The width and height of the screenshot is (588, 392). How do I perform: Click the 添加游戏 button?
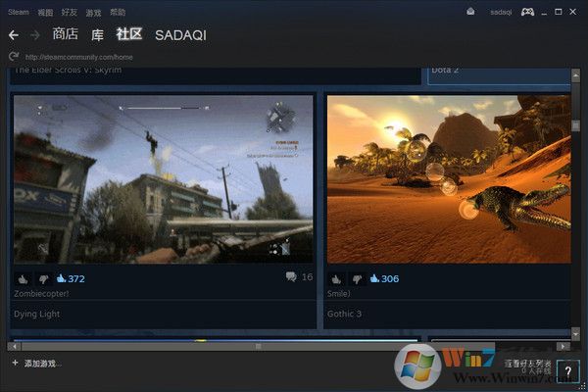[x=42, y=364]
